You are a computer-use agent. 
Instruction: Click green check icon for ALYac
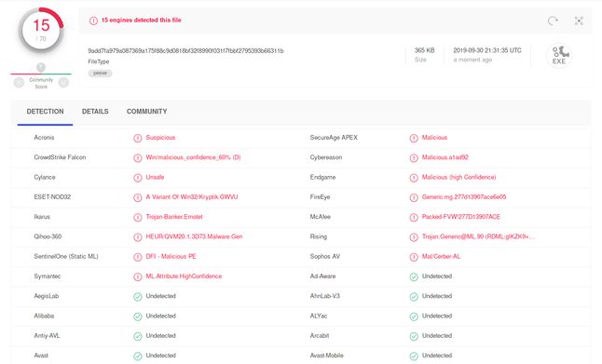click(414, 317)
